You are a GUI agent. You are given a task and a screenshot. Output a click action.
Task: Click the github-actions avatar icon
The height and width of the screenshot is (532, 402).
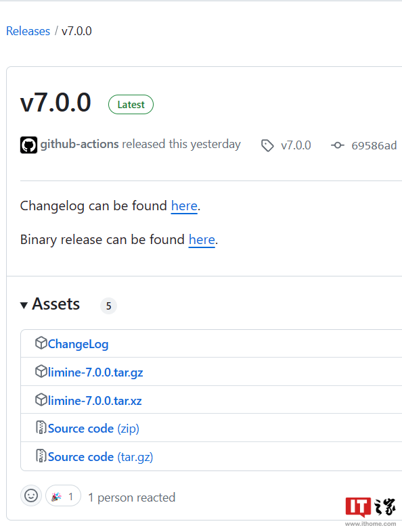[28, 145]
